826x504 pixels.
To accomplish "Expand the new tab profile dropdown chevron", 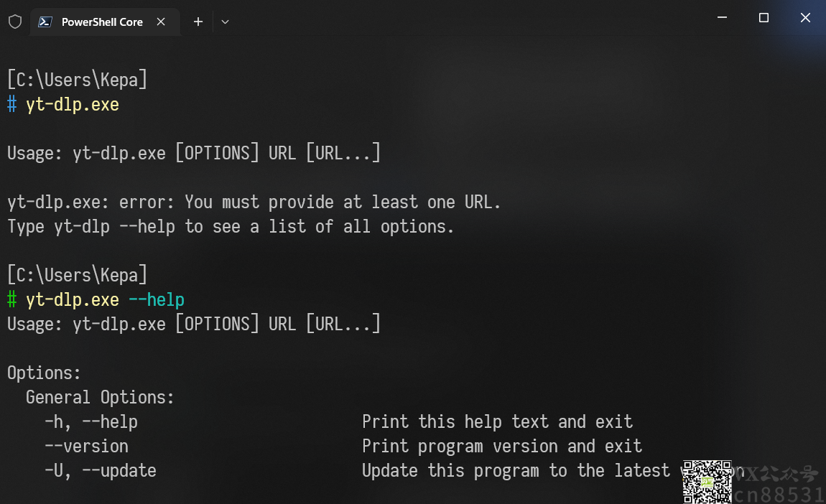I will [x=225, y=22].
